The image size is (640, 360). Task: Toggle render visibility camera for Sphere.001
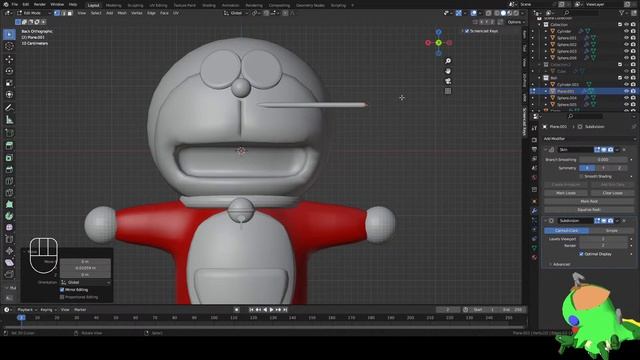coord(633,38)
